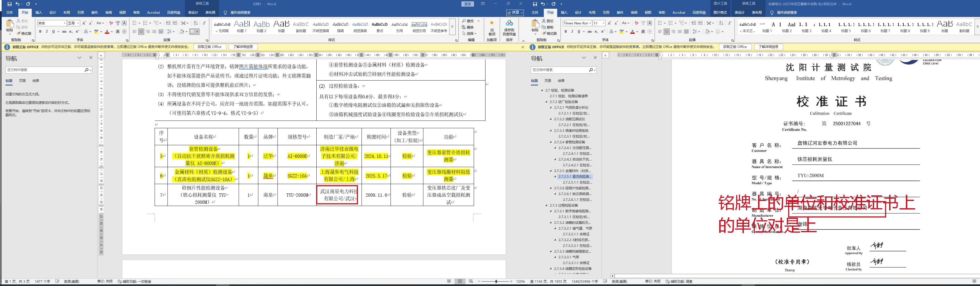Select 2.7.2.3 绝缘件检测系统 heading in navigation
This screenshot has width=980, height=286.
(571, 131)
